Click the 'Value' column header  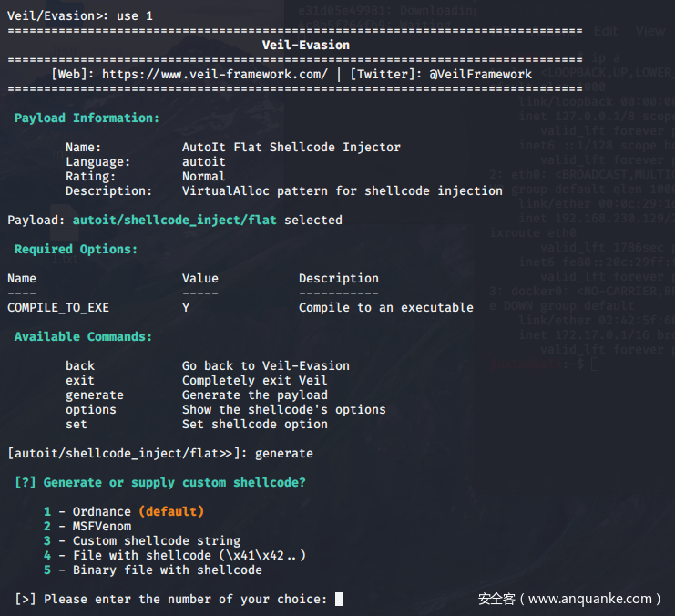200,278
